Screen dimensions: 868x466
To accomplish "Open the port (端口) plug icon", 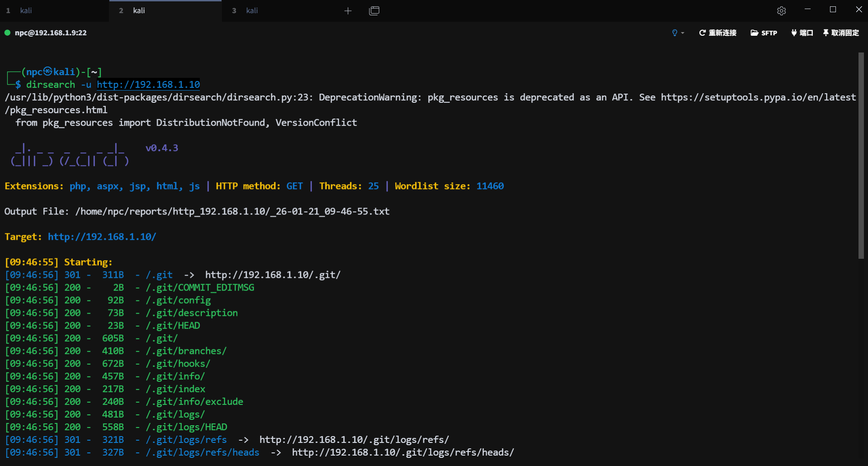I will 794,33.
